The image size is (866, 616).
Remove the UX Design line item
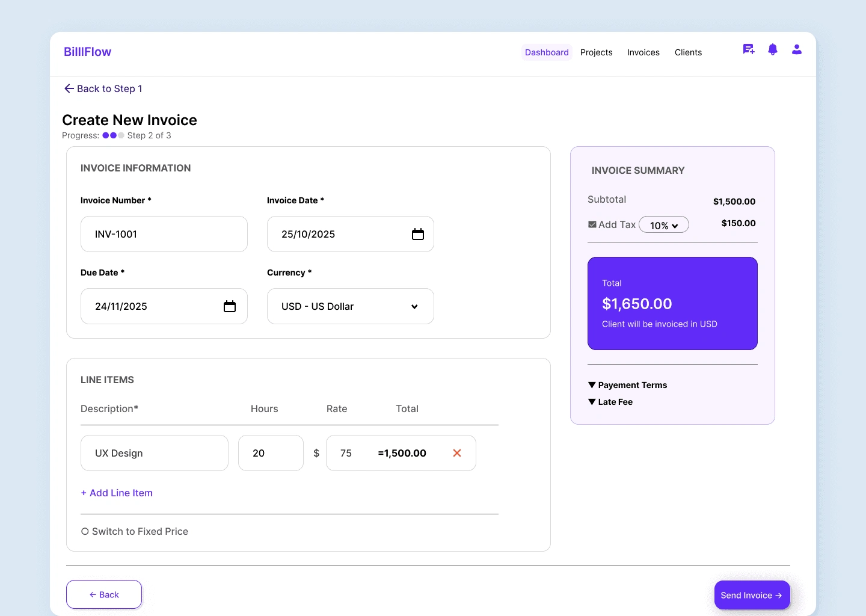coord(457,453)
